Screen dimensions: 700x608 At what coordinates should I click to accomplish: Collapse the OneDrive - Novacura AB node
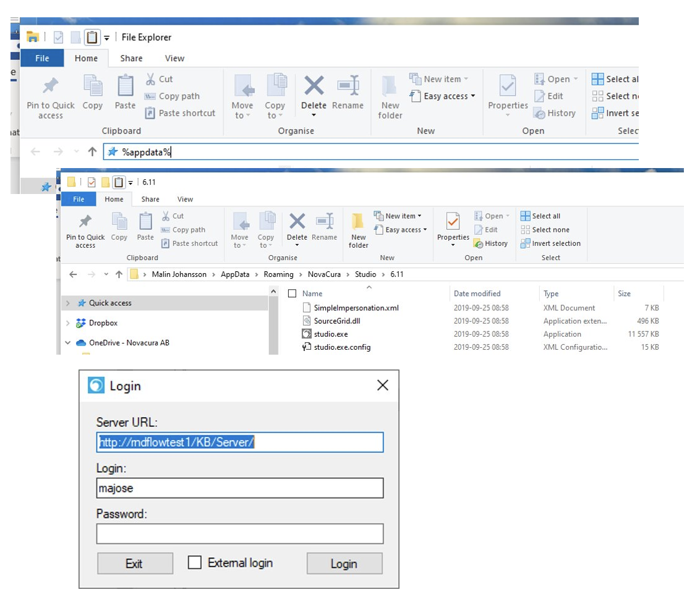tap(68, 342)
